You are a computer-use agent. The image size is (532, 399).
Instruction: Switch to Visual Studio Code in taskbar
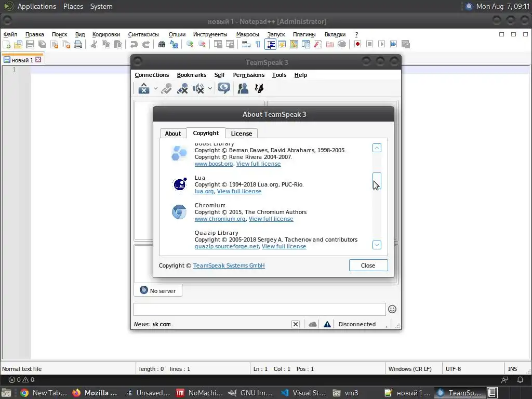coord(303,393)
